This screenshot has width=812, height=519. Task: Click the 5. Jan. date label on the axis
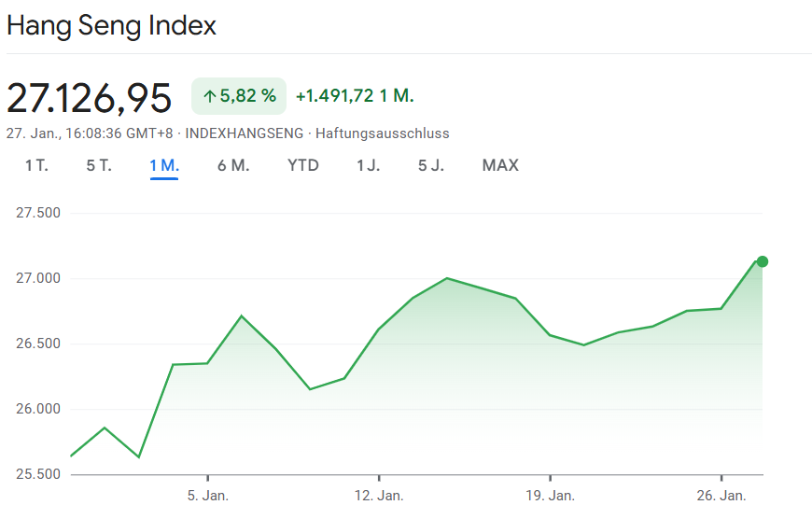[207, 496]
